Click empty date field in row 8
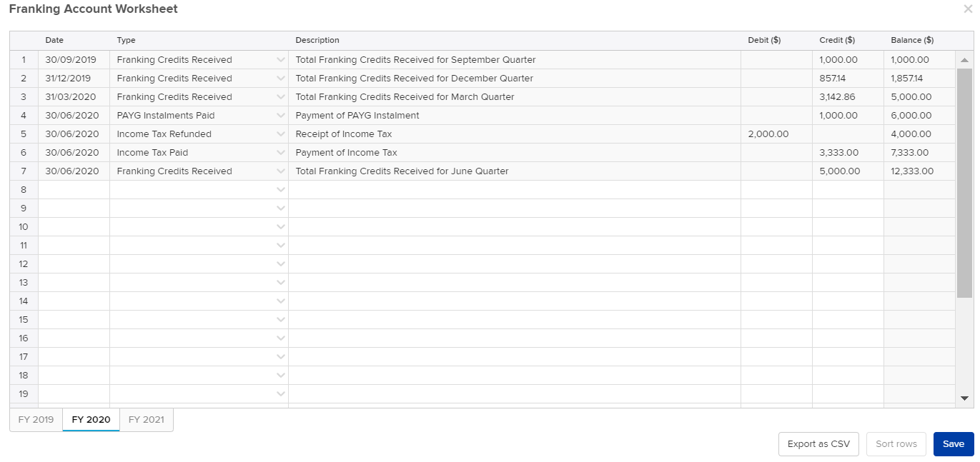Viewport: 980px width, 462px height. [74, 190]
